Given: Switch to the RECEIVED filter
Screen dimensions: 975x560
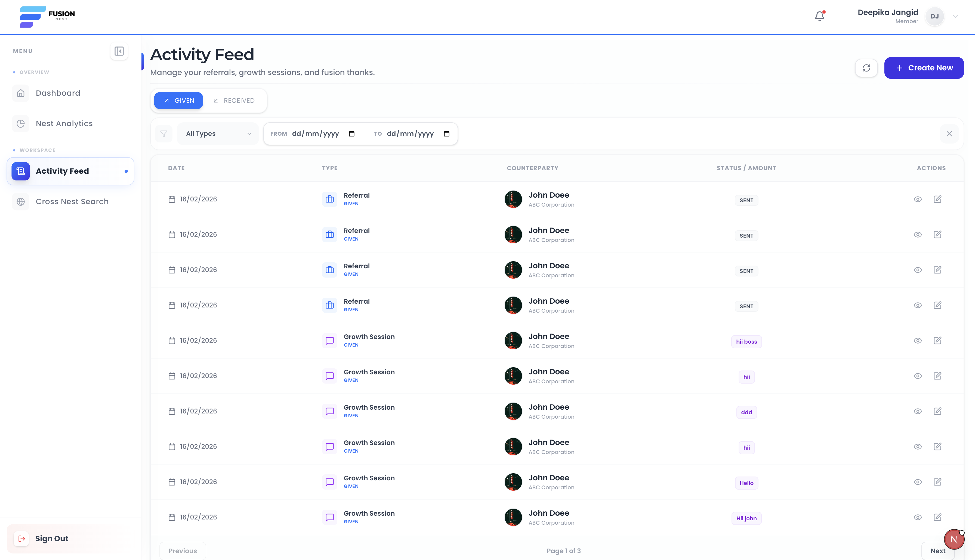Looking at the screenshot, I should (234, 100).
